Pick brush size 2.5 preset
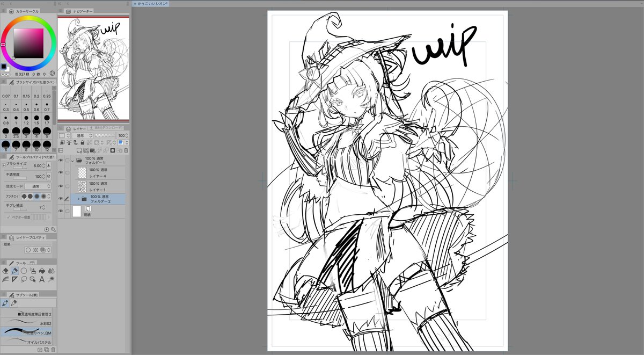Screen dimensions: 644x355 coord(16,133)
